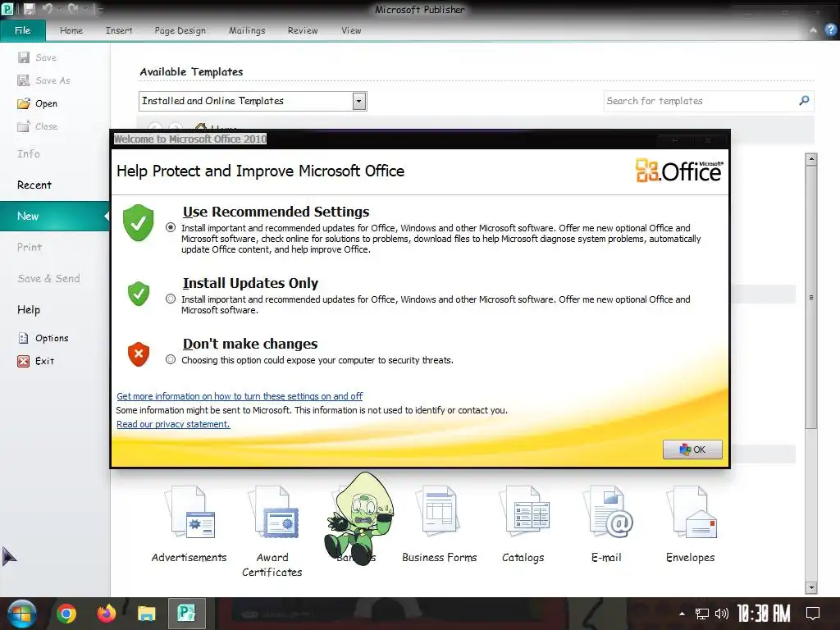Click the red Exit icon
Image resolution: width=840 pixels, height=630 pixels.
point(24,361)
